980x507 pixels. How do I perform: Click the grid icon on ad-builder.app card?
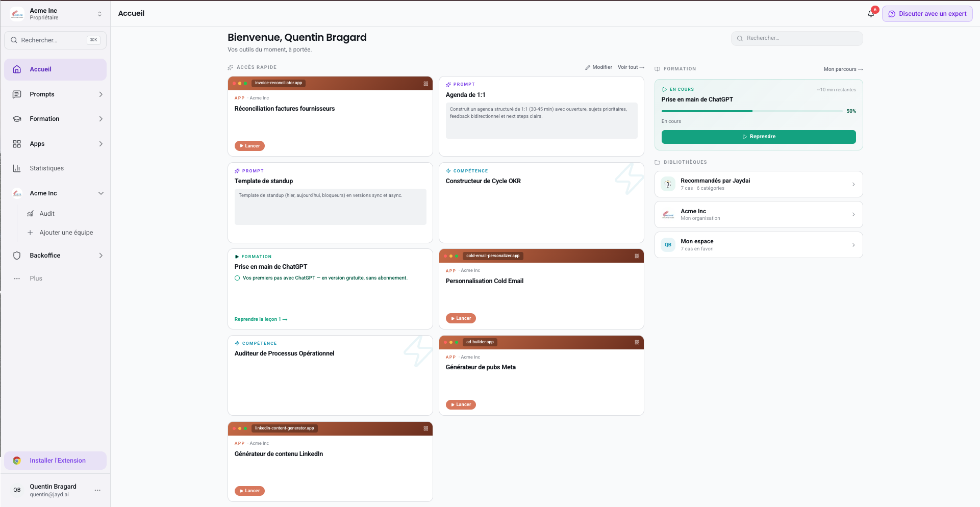[637, 342]
